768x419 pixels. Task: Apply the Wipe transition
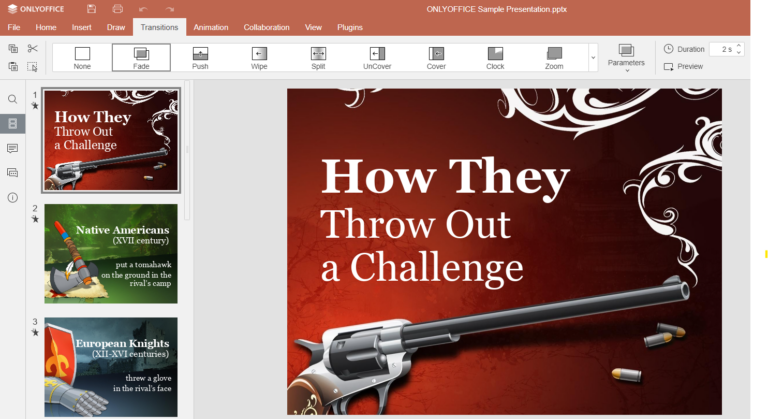(x=259, y=58)
